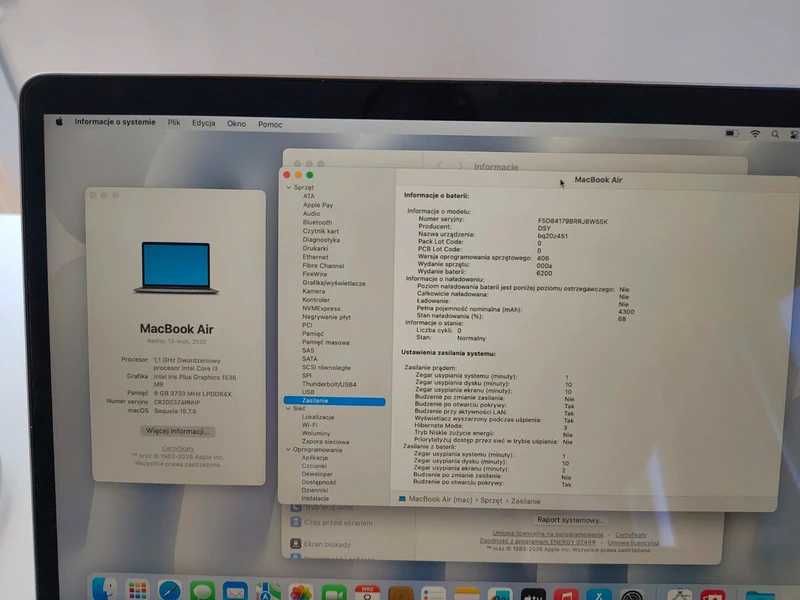The width and height of the screenshot is (800, 600).
Task: Open Photos from the Dock
Action: [301, 593]
